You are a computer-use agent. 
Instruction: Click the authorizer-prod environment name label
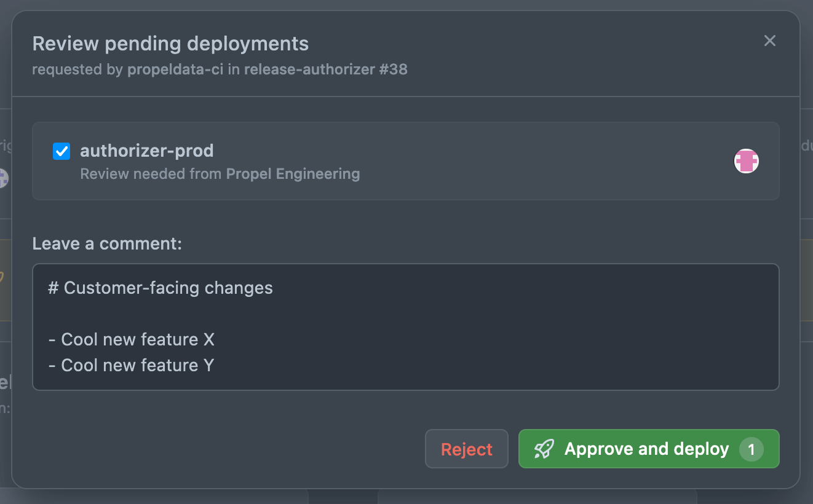[x=147, y=151]
